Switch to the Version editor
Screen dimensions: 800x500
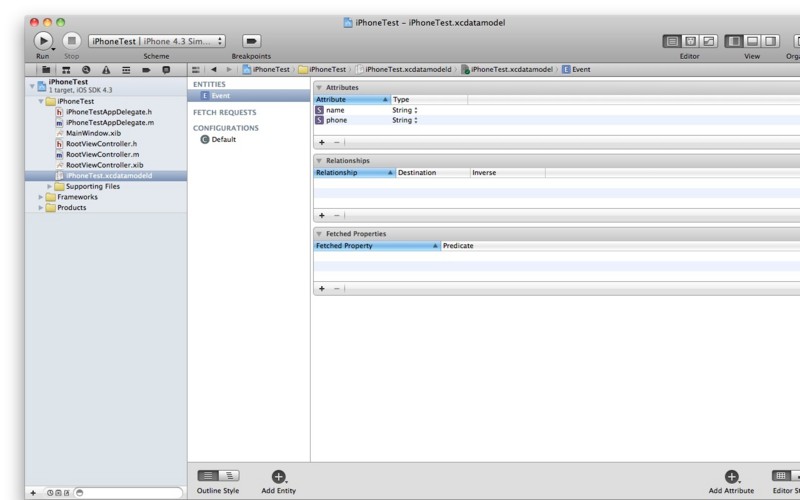tap(709, 41)
